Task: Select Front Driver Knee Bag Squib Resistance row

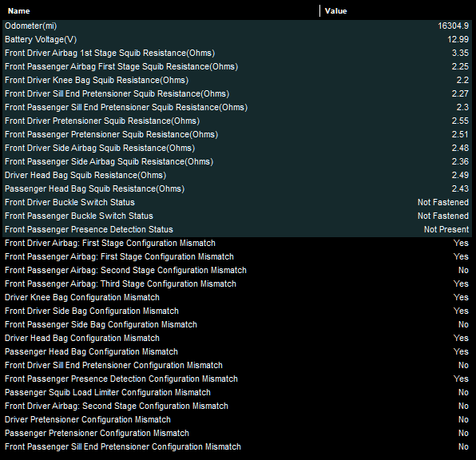Action: click(237, 80)
